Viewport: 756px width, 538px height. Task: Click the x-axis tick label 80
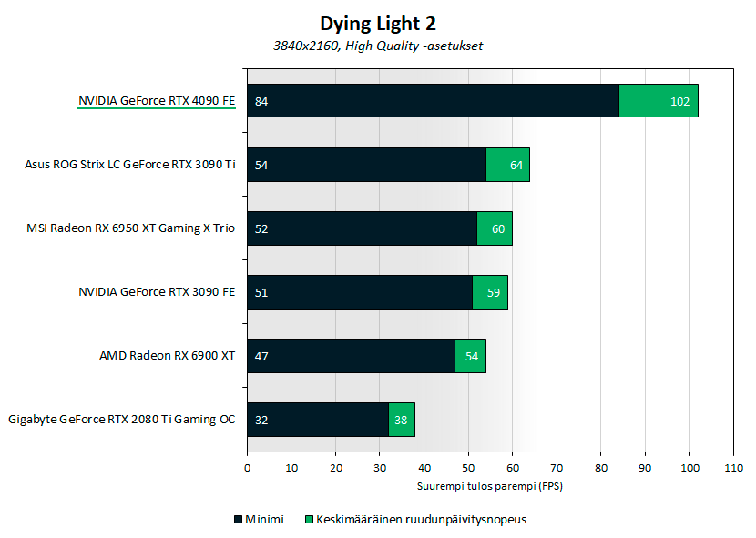601,468
